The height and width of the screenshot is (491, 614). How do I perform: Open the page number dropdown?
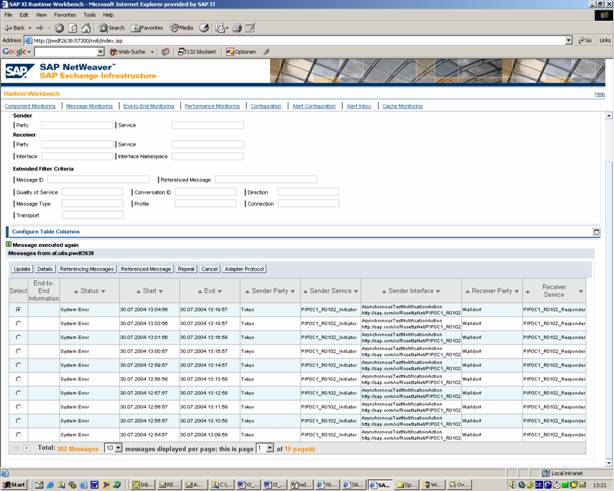pos(270,448)
